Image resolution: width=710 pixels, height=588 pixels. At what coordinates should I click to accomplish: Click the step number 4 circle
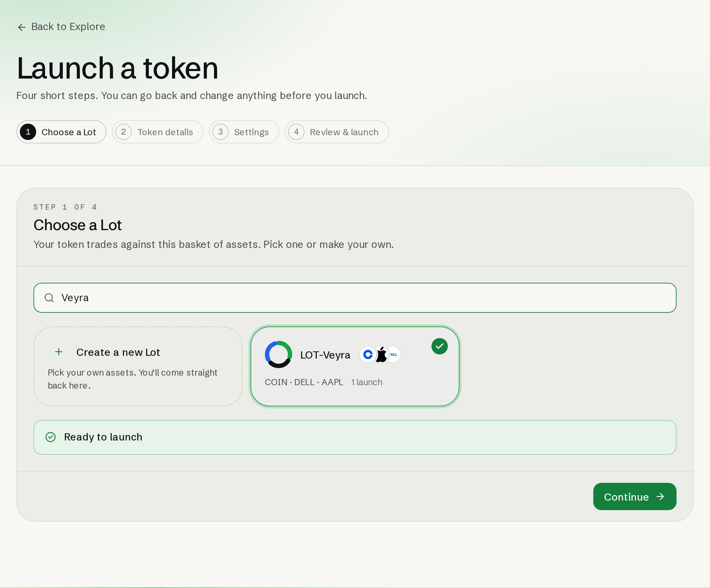point(296,132)
